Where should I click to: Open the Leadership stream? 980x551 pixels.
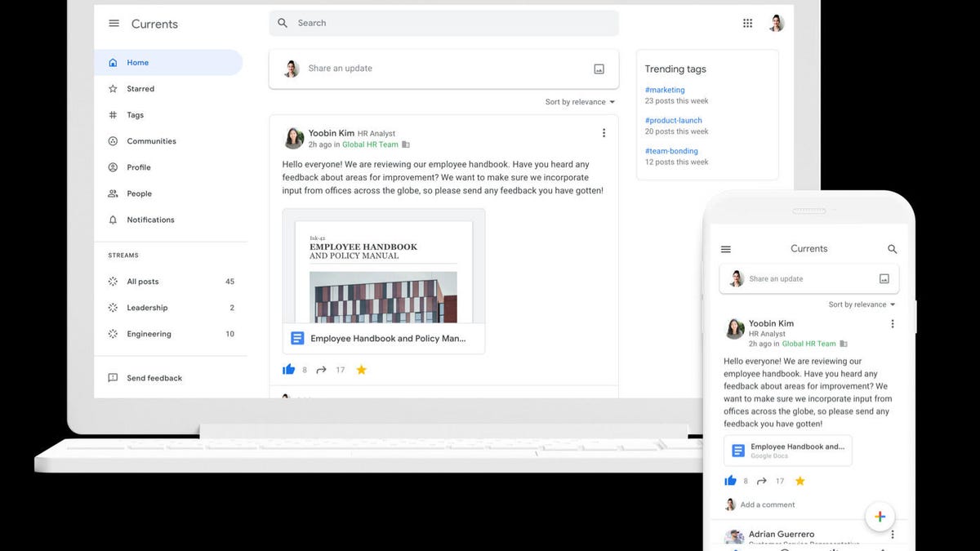click(147, 308)
